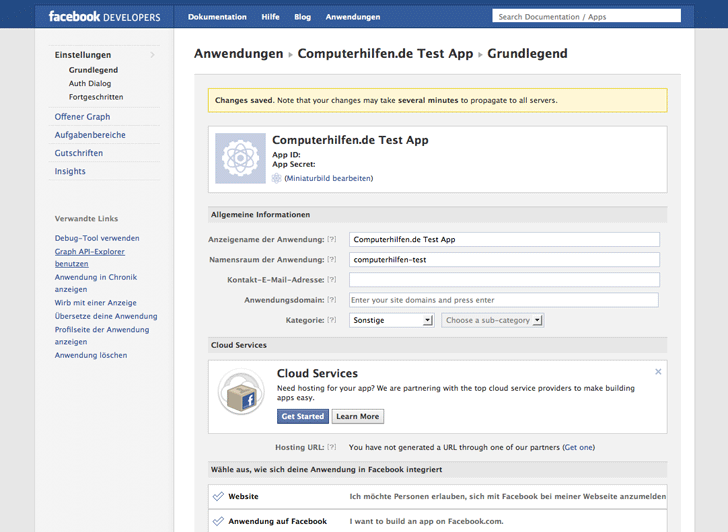Click the Allgemeine Informationen section header

click(x=438, y=214)
